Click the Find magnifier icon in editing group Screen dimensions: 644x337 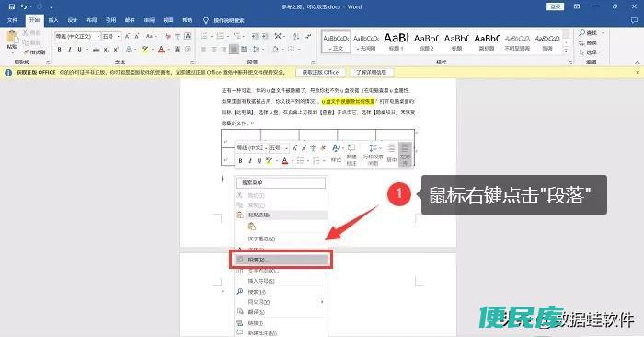(x=582, y=32)
